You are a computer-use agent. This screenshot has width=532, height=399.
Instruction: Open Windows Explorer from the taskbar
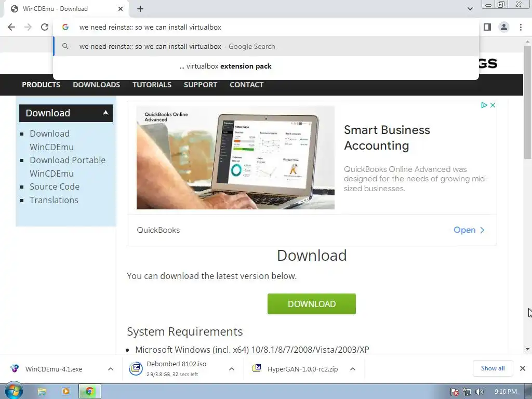tap(42, 392)
